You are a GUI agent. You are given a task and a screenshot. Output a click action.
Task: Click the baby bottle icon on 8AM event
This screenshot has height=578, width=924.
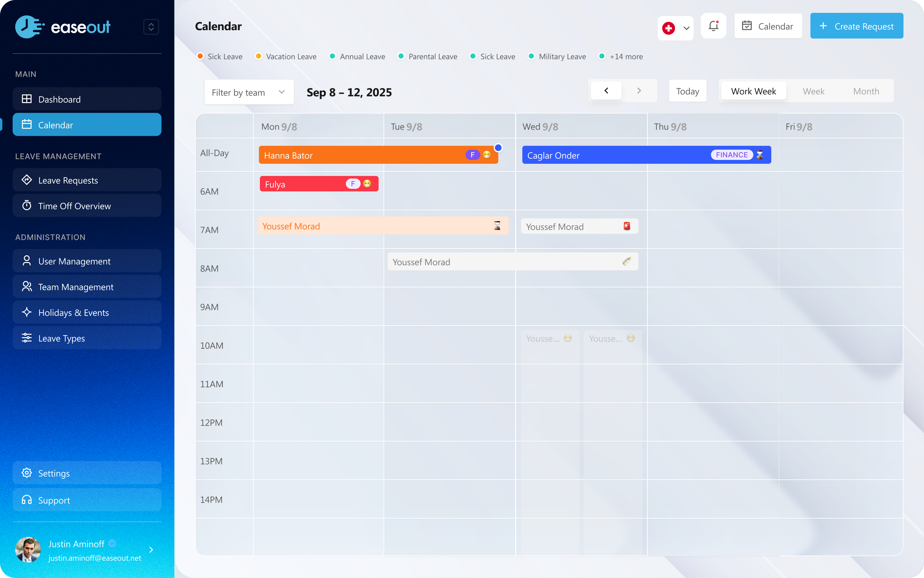[x=627, y=261]
